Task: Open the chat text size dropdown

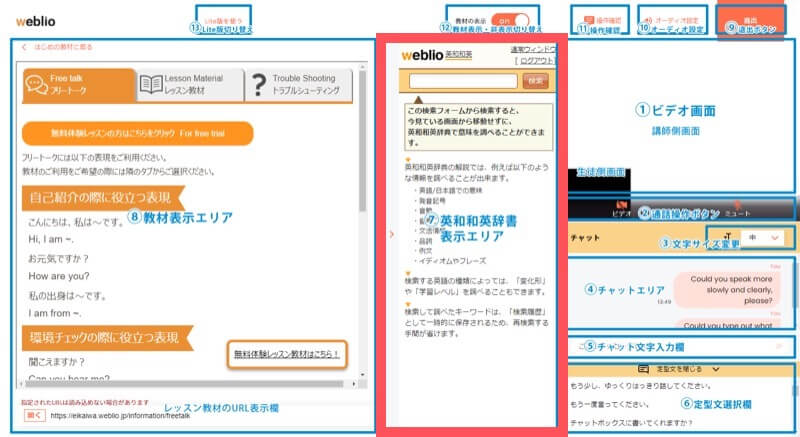Action: [x=767, y=239]
